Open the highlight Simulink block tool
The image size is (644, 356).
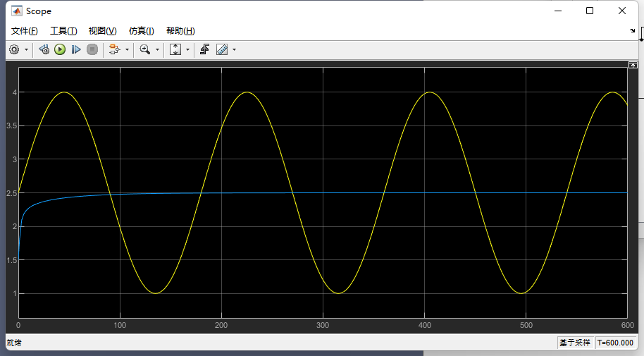click(114, 50)
